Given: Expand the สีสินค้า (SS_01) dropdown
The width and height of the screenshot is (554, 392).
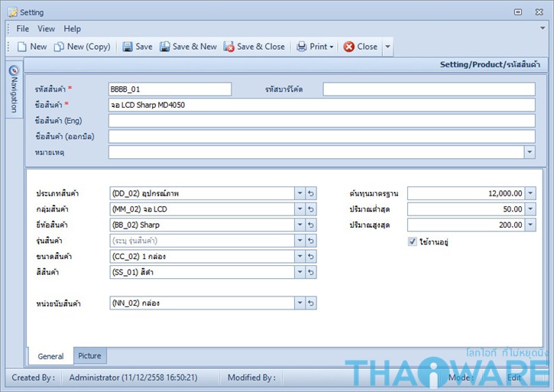Looking at the screenshot, I should (300, 272).
